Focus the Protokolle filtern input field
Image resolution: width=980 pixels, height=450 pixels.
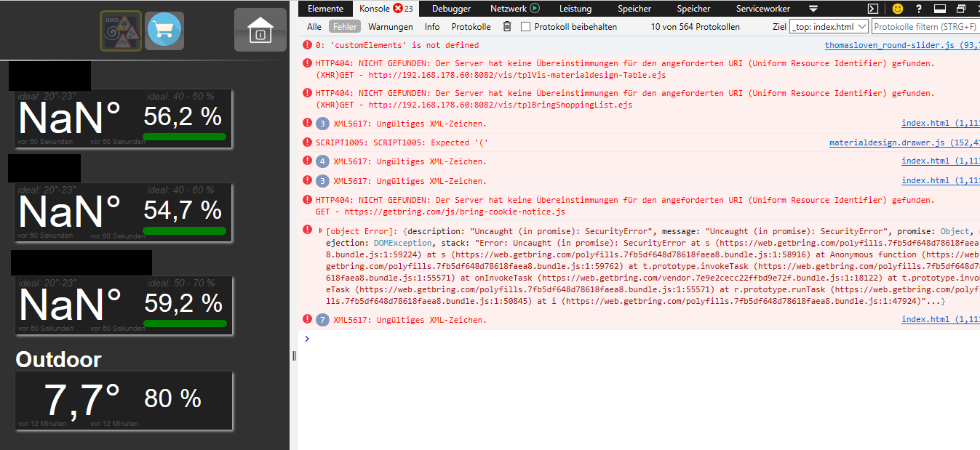pos(925,26)
